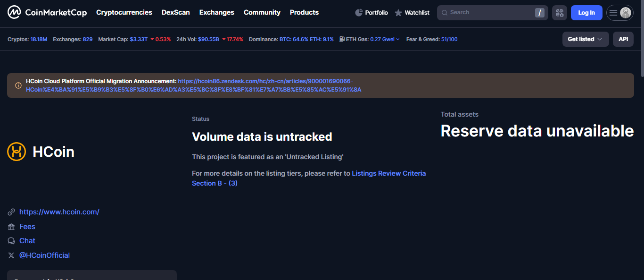The height and width of the screenshot is (280, 644).
Task: Click the CoinMarketCap logo
Action: pyautogui.click(x=47, y=12)
